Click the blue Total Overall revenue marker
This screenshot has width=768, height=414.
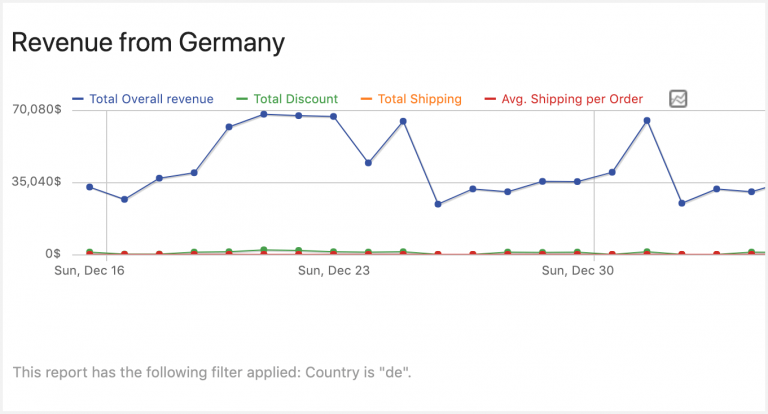[x=79, y=99]
